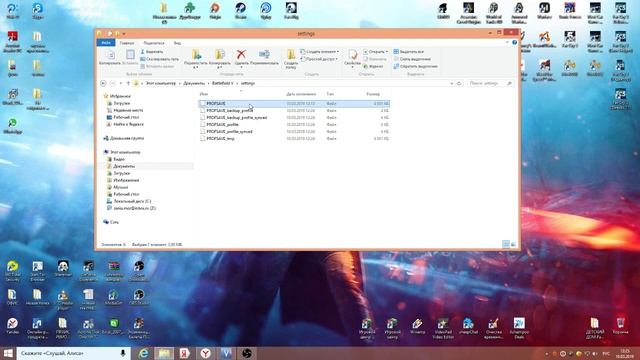Click the Rename (Переименовать) icon
Viewport: 640px width, 360px height.
pyautogui.click(x=264, y=54)
